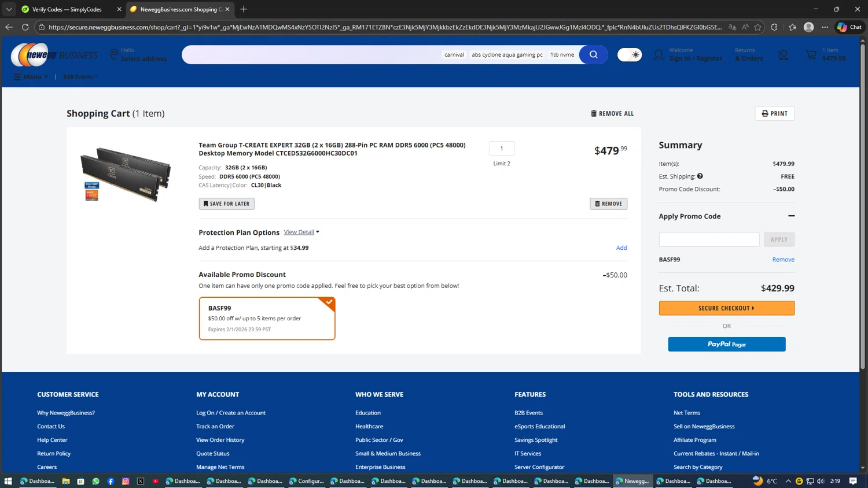Click the PayPal Pagar button
This screenshot has width=868, height=488.
point(726,344)
